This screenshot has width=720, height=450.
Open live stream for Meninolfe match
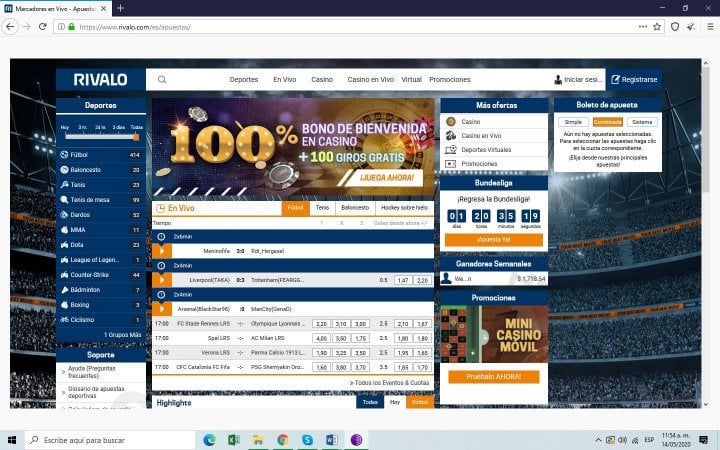(x=162, y=251)
